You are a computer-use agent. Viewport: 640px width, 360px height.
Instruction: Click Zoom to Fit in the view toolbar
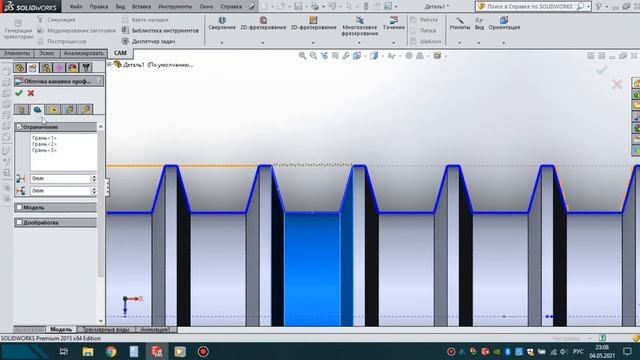[x=302, y=56]
